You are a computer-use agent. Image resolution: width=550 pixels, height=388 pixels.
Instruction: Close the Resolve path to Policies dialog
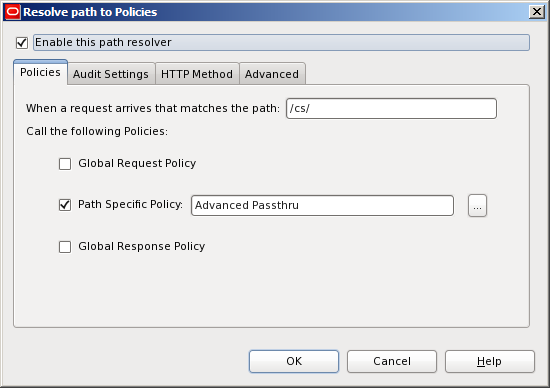coord(537,12)
